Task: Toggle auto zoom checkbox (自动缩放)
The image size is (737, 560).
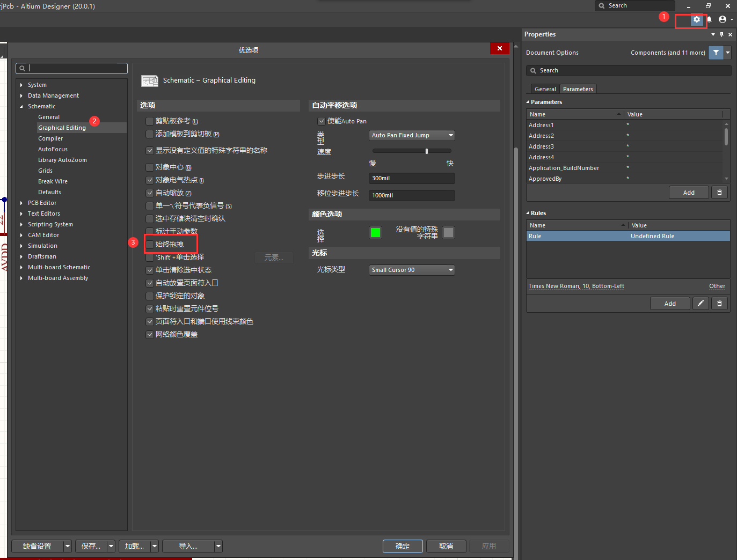Action: (x=150, y=193)
